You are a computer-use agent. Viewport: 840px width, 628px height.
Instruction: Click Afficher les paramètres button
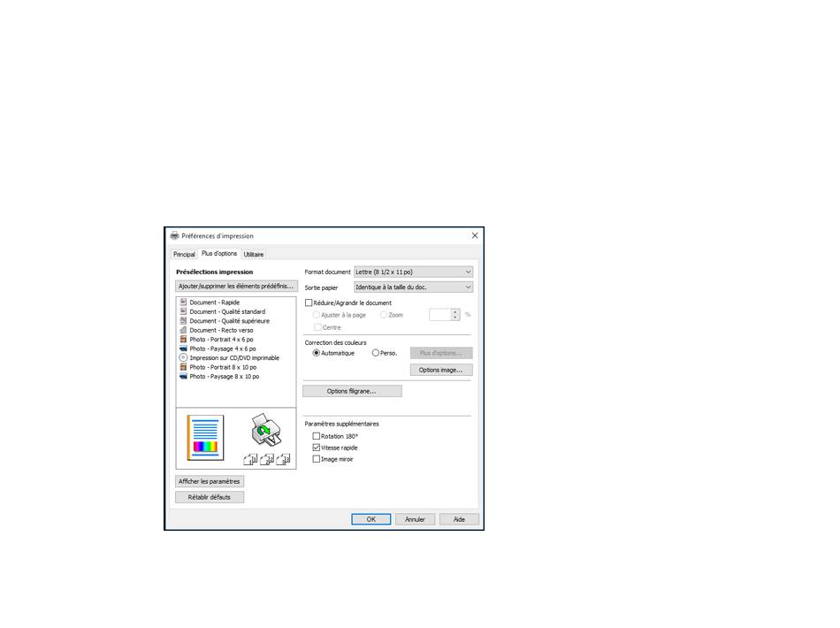tap(210, 481)
